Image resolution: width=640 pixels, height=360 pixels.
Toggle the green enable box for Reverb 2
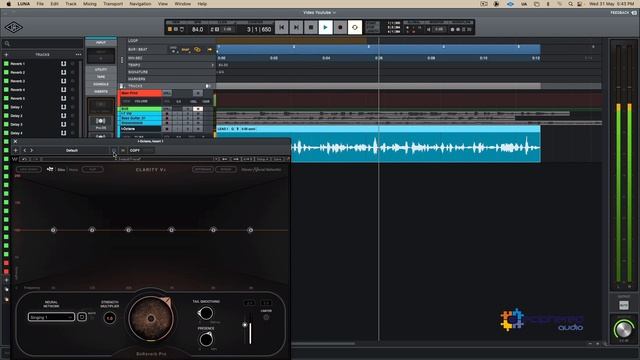(x=6, y=72)
